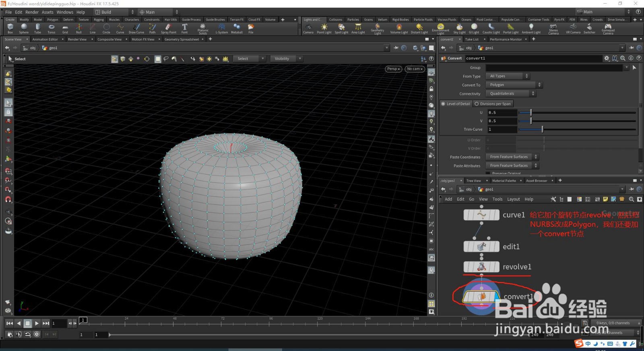Screen dimensions: 644x351
Task: Click the Group input field
Action: [554, 68]
